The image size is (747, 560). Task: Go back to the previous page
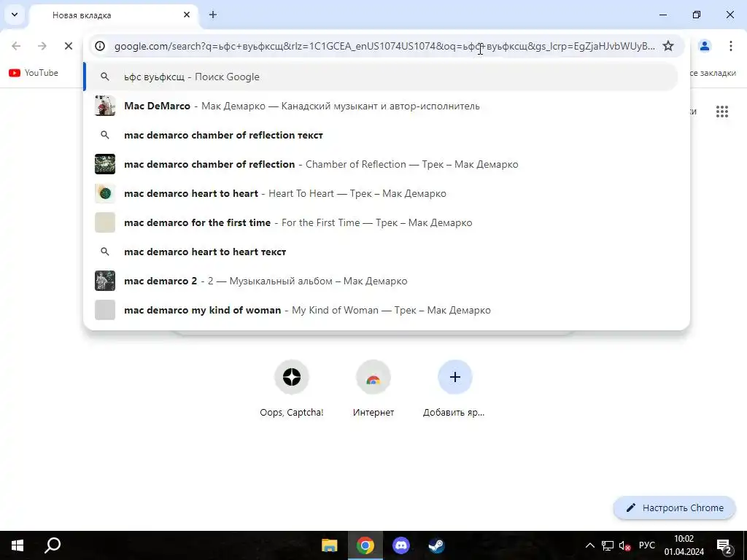coord(16,46)
